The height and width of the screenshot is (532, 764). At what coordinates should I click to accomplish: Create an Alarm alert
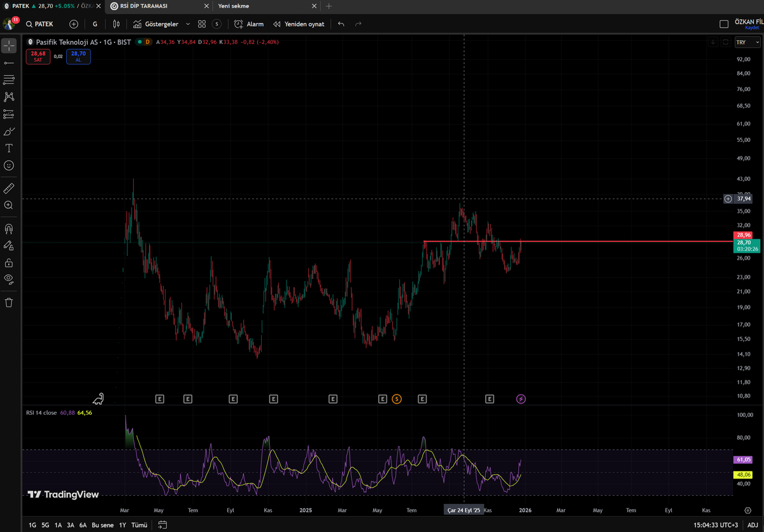249,24
